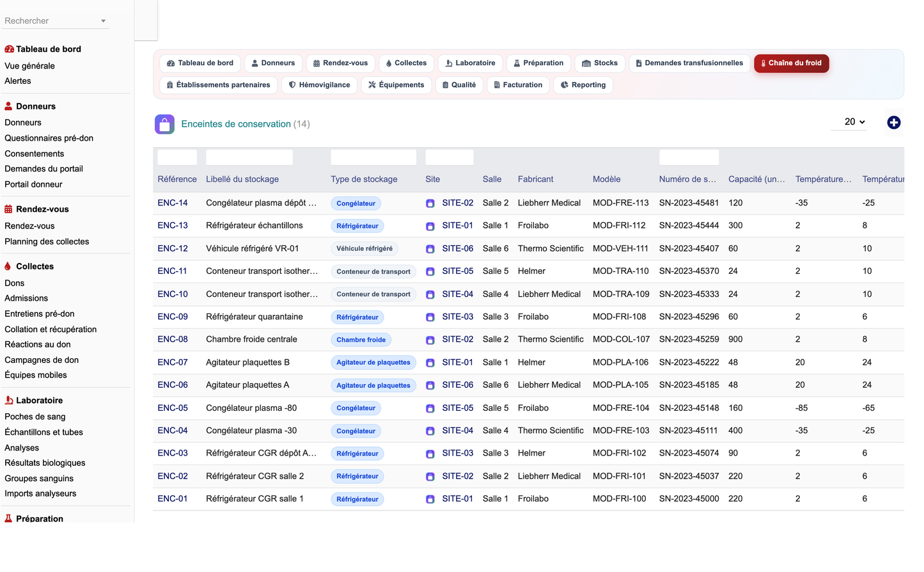Click the site icon in ENC-08 row
This screenshot has height=572, width=924.
pos(430,340)
